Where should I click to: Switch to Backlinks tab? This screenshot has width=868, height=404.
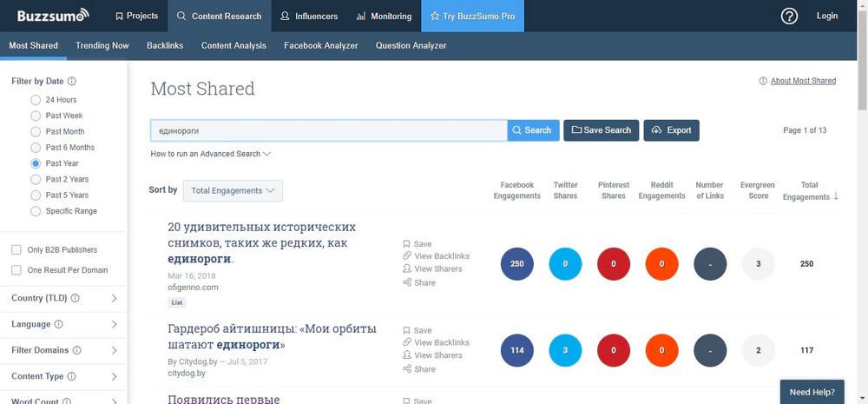point(165,45)
